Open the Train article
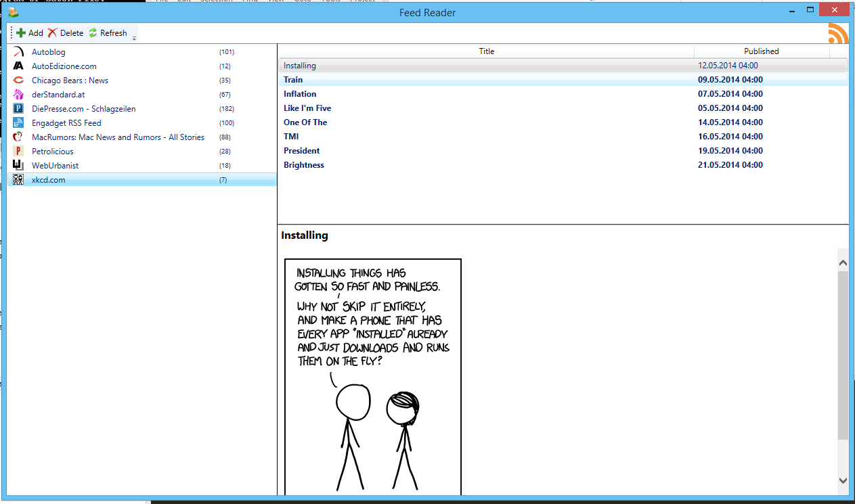The image size is (855, 504). 563,80
